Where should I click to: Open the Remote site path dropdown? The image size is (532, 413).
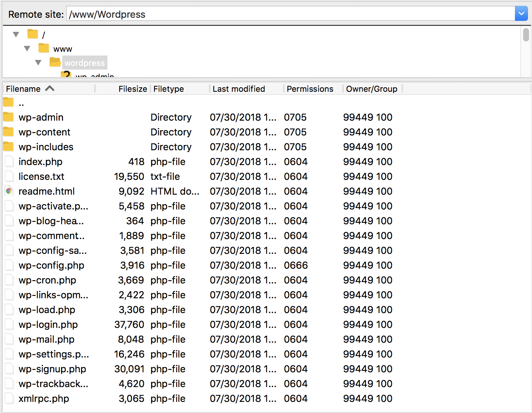[x=521, y=14]
